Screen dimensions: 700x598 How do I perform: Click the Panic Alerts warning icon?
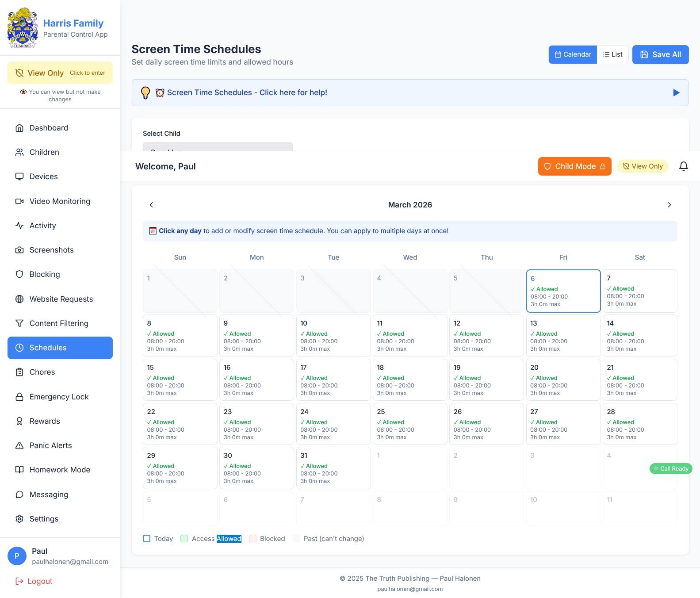tap(19, 445)
